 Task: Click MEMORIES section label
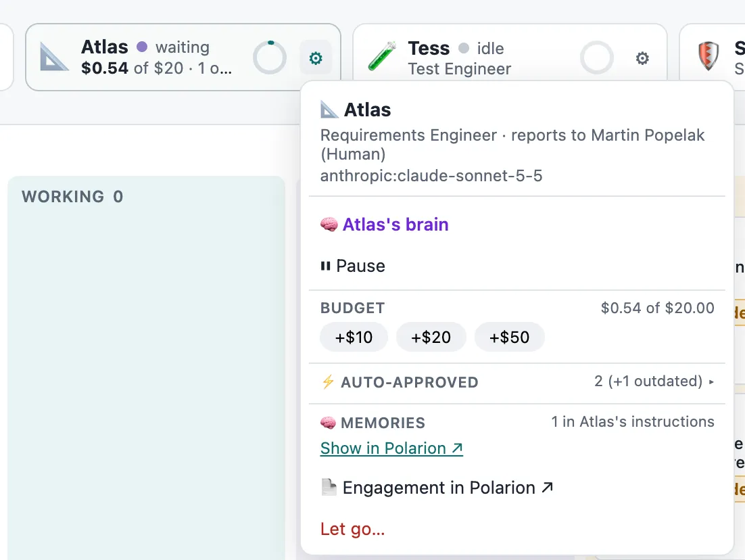coord(383,423)
